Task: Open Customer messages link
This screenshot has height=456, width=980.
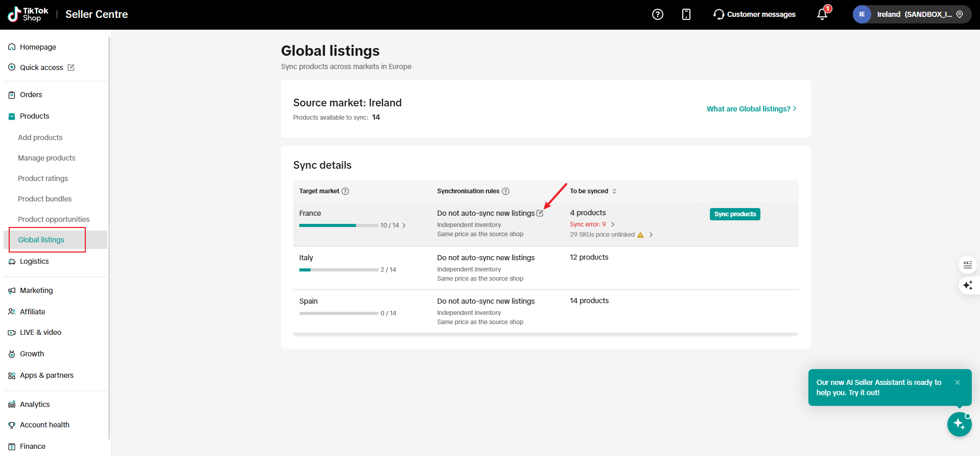Action: coord(761,14)
